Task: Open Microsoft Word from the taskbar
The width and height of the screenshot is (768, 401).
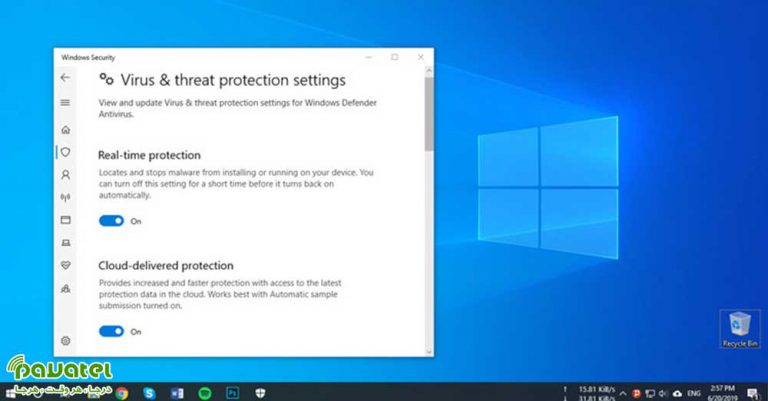Action: coord(177,393)
